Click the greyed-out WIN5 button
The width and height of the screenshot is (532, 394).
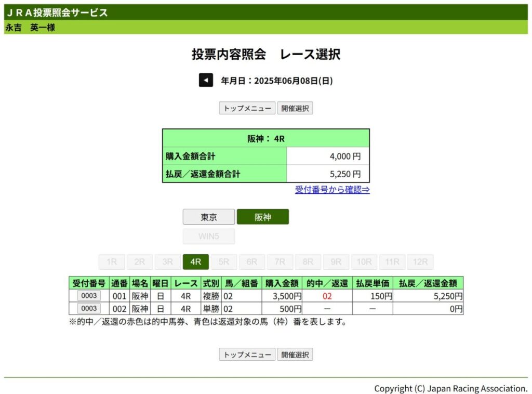[x=209, y=237]
